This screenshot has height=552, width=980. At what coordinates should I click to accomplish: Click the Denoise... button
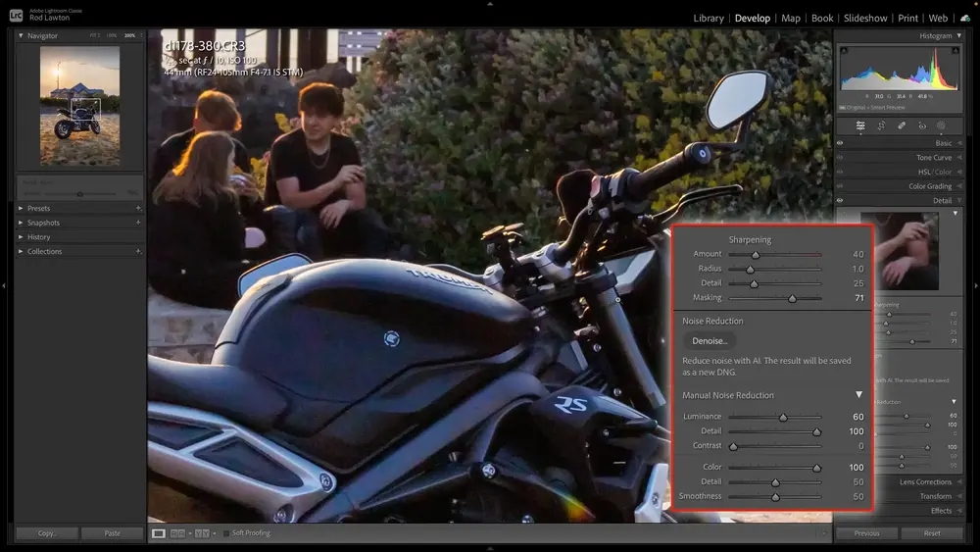710,341
